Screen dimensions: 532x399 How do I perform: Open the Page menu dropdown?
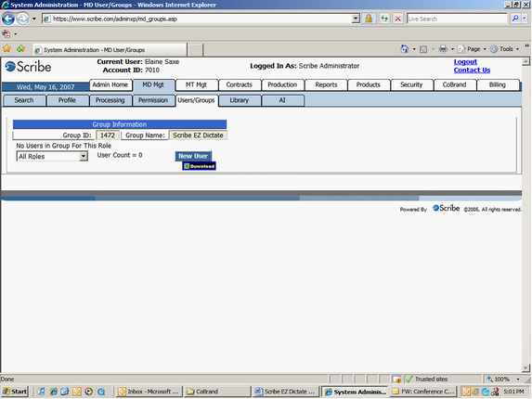(x=472, y=49)
